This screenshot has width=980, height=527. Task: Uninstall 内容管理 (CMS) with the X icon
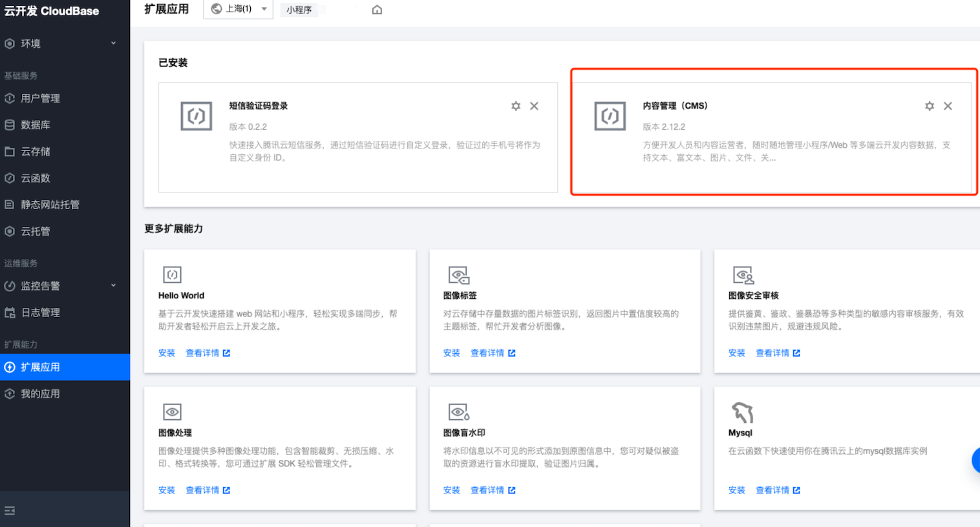tap(948, 106)
